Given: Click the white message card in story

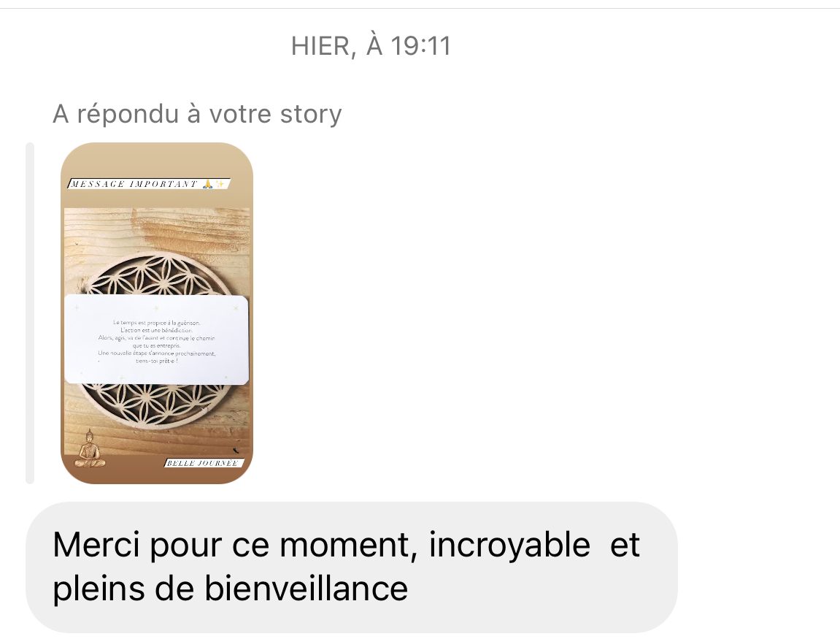Looking at the screenshot, I should pyautogui.click(x=156, y=339).
